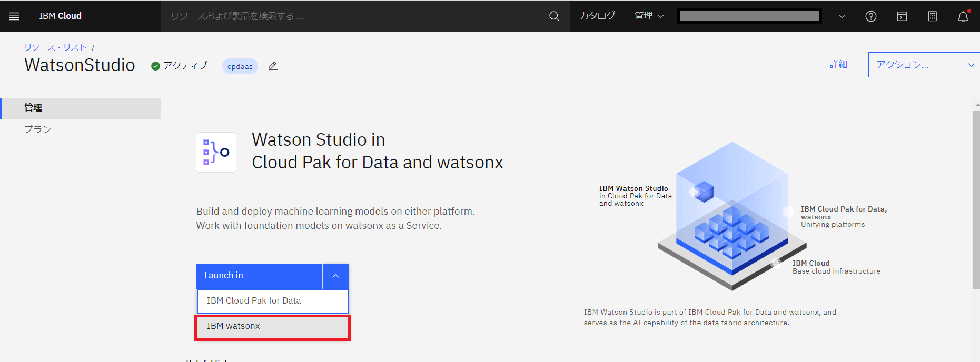Click the WatsonStudio page title
This screenshot has width=980, height=362.
point(80,65)
